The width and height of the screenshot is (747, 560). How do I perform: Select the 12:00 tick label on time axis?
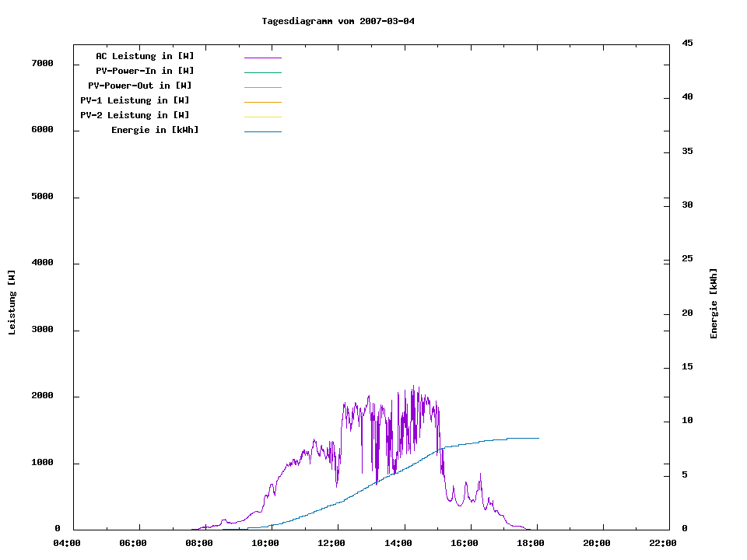332,543
